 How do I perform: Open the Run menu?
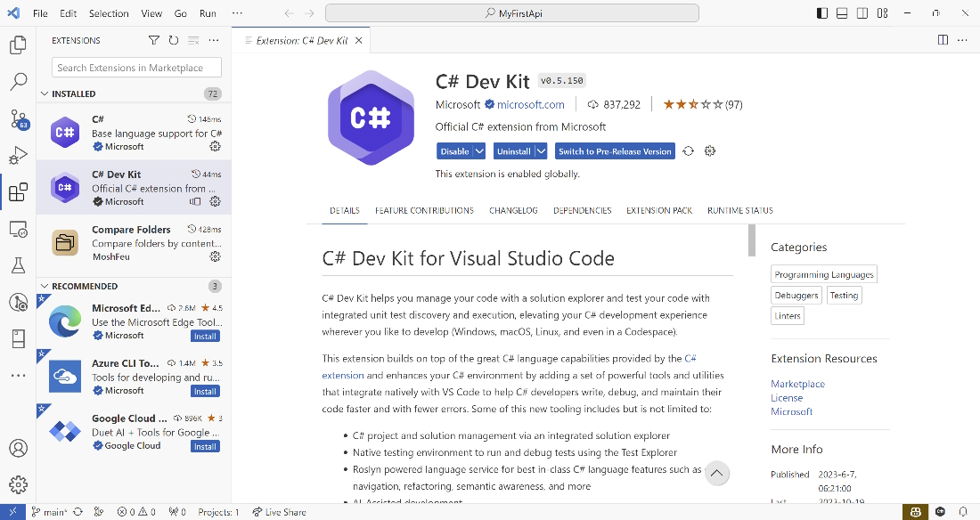click(x=208, y=13)
